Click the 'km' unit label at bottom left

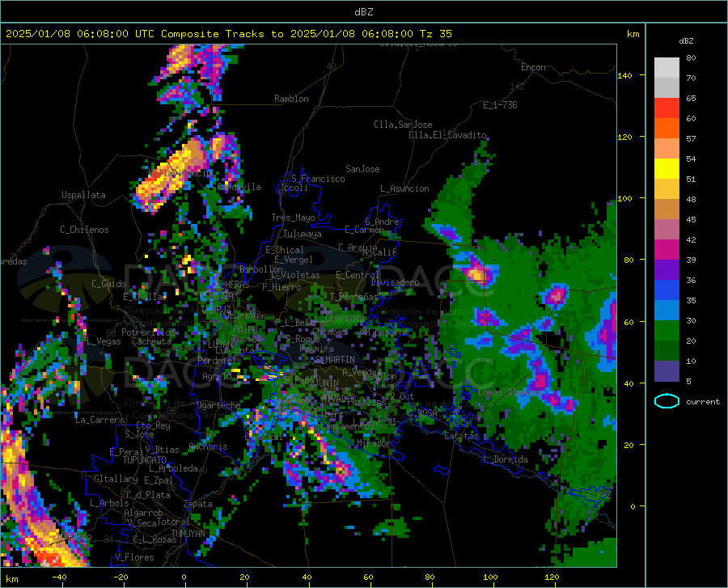(x=11, y=579)
